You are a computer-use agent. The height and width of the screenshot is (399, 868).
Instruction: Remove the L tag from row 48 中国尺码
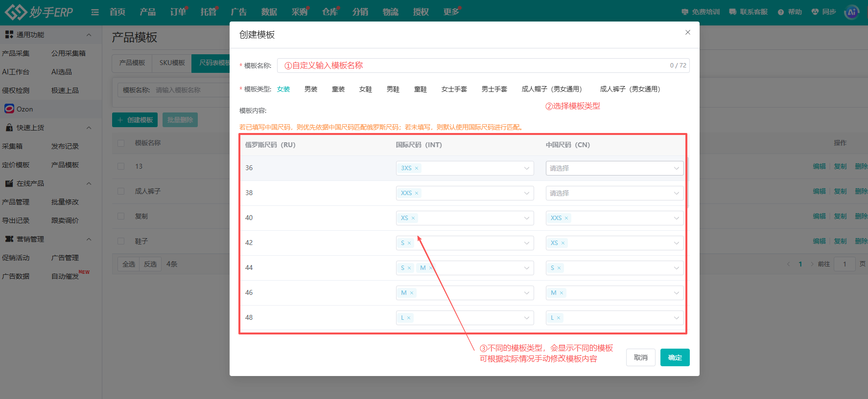pos(559,318)
